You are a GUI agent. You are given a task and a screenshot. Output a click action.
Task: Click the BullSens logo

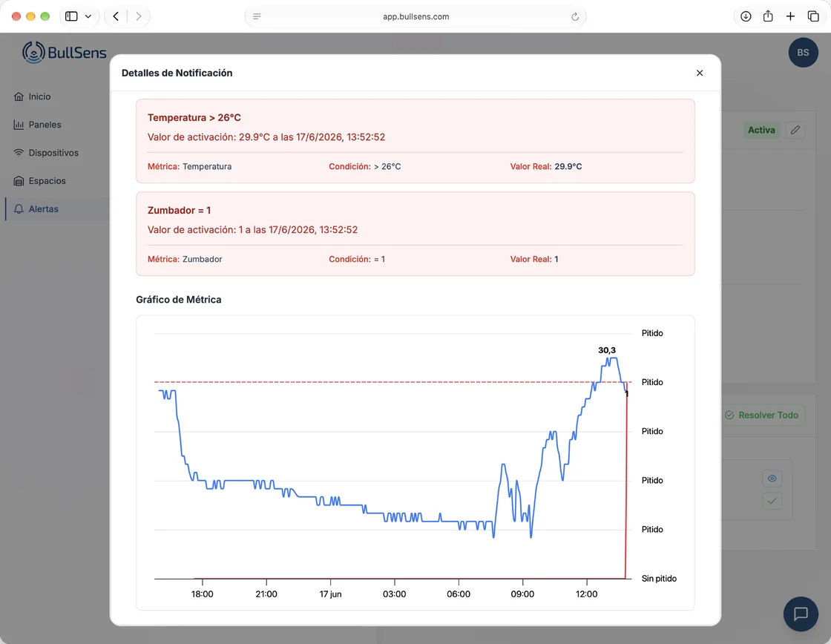[65, 53]
